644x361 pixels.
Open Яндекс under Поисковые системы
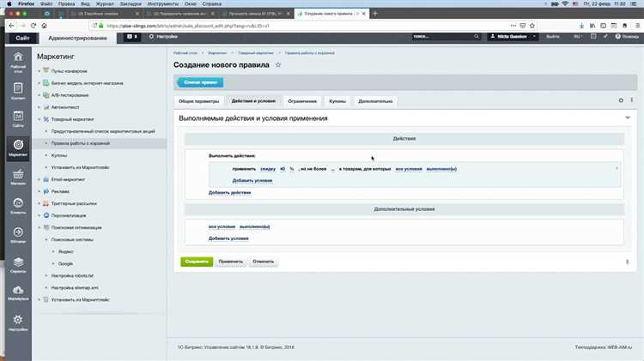pyautogui.click(x=66, y=251)
